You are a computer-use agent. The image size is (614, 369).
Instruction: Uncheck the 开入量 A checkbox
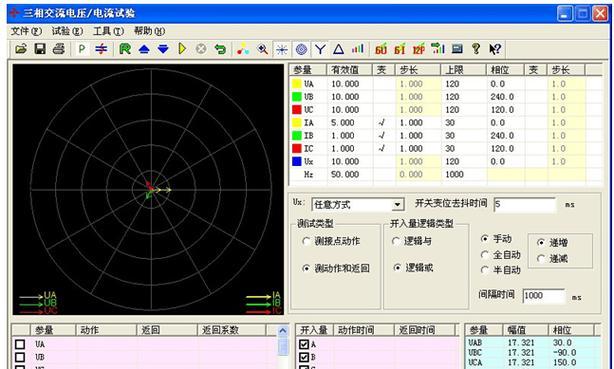pos(304,344)
